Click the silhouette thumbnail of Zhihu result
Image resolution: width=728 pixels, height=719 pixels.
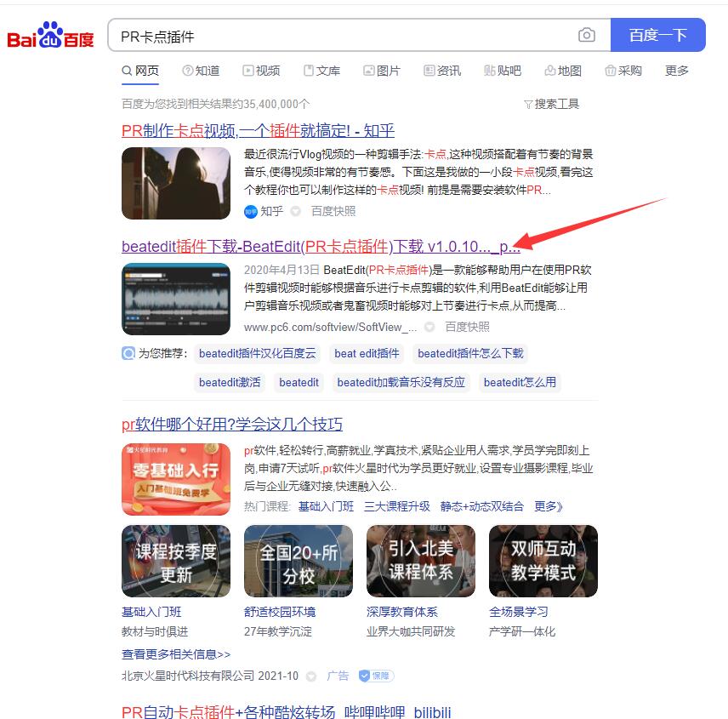[176, 183]
